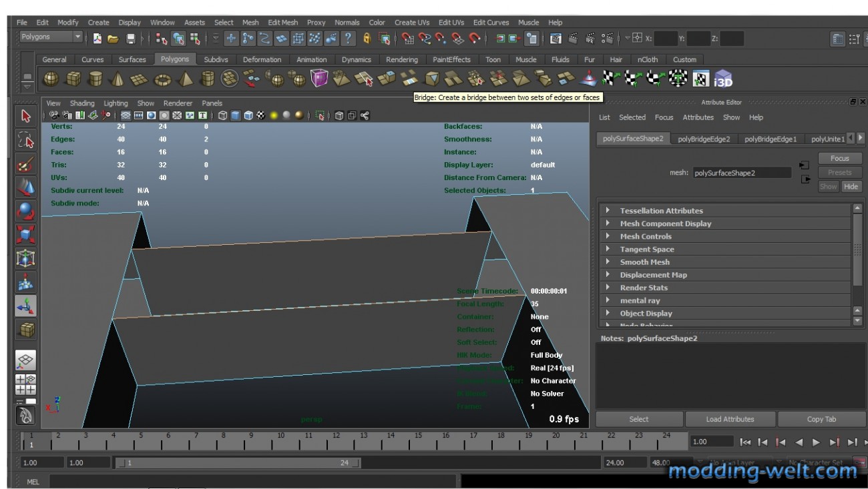The height and width of the screenshot is (489, 868).
Task: Click the New Scene icon
Action: (x=97, y=39)
